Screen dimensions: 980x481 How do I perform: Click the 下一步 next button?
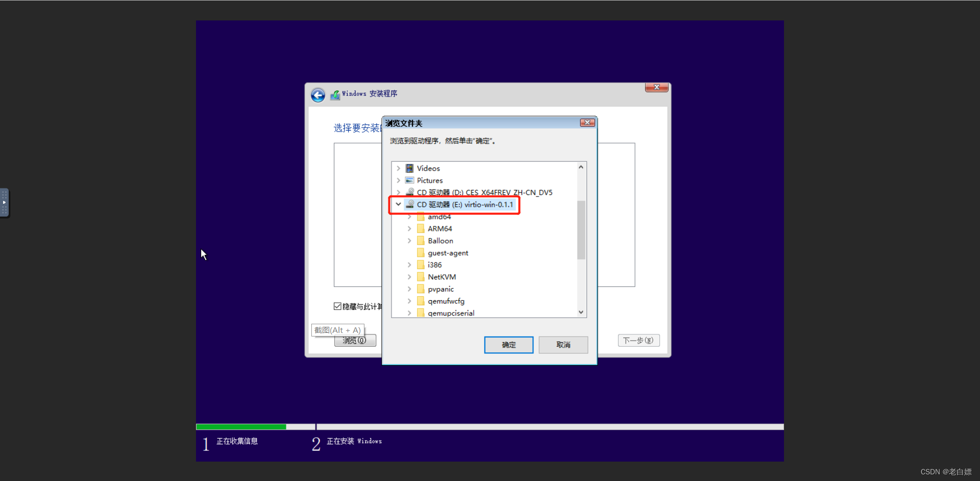(639, 341)
